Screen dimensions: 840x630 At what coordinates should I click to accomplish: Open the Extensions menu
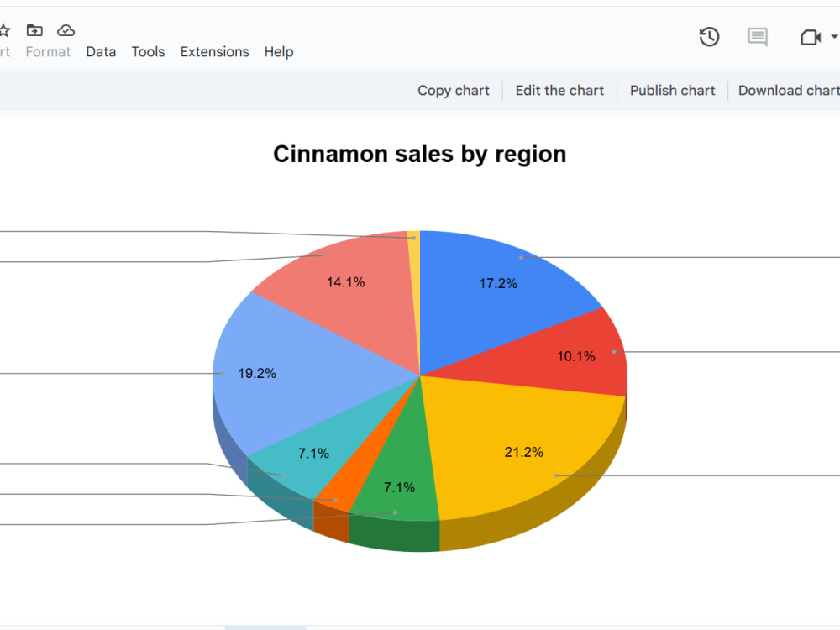(214, 52)
